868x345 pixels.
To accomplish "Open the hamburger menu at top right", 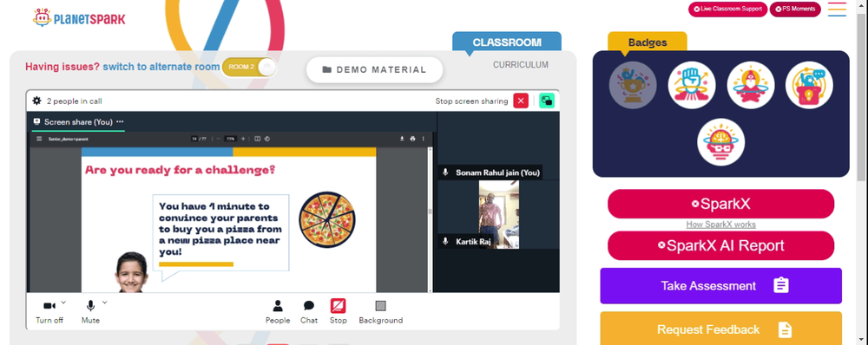I will tap(837, 10).
